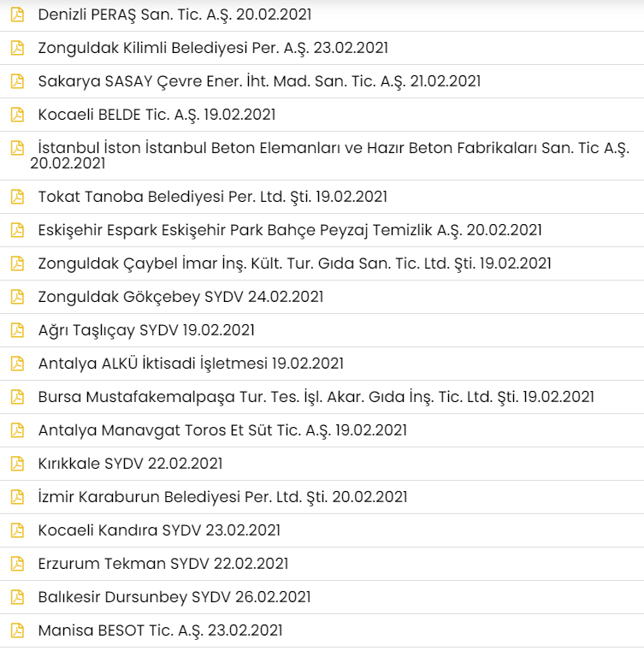
Task: Click PDF icon beside Eskişehir Espark entry
Action: [17, 230]
